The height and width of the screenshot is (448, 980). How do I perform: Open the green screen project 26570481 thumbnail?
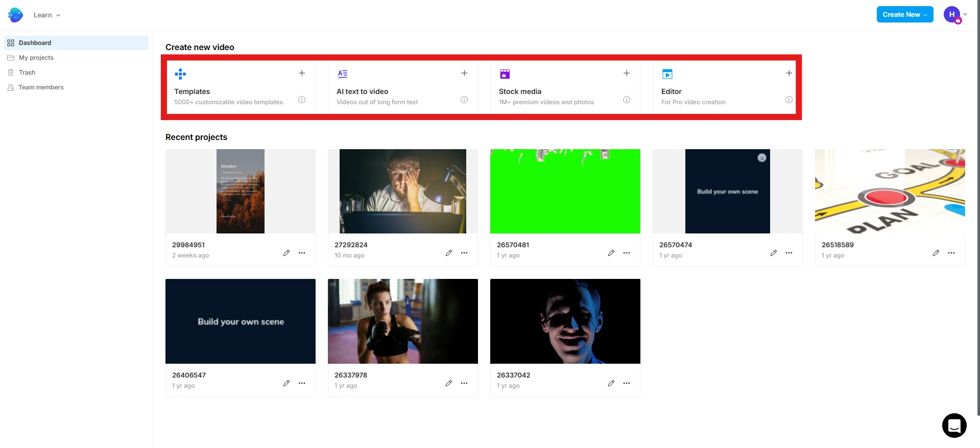pyautogui.click(x=565, y=191)
